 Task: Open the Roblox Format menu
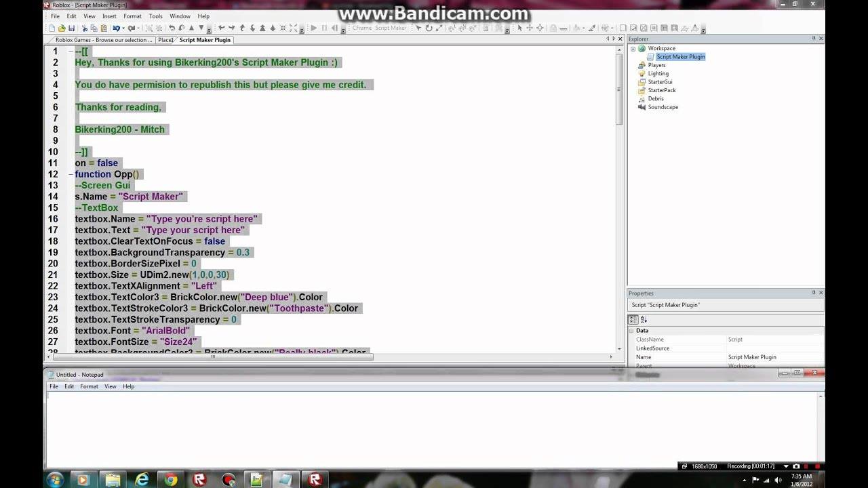(x=133, y=16)
